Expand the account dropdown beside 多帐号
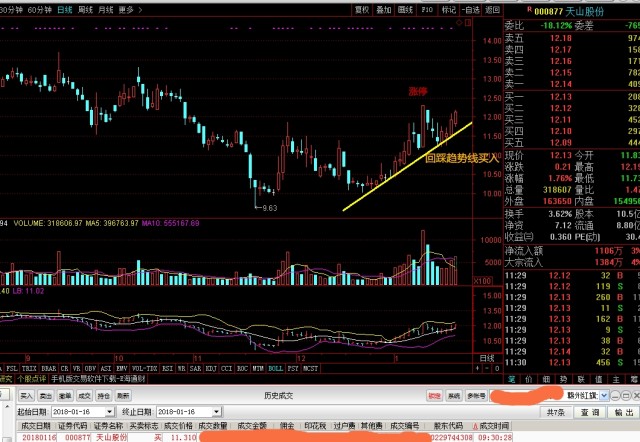Image resolution: width=640 pixels, height=442 pixels. [x=604, y=395]
